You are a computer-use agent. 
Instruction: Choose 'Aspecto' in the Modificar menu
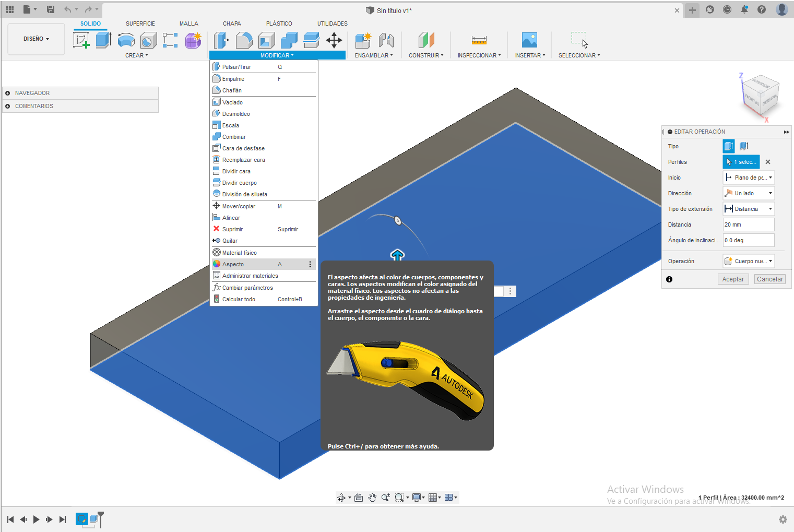264,264
